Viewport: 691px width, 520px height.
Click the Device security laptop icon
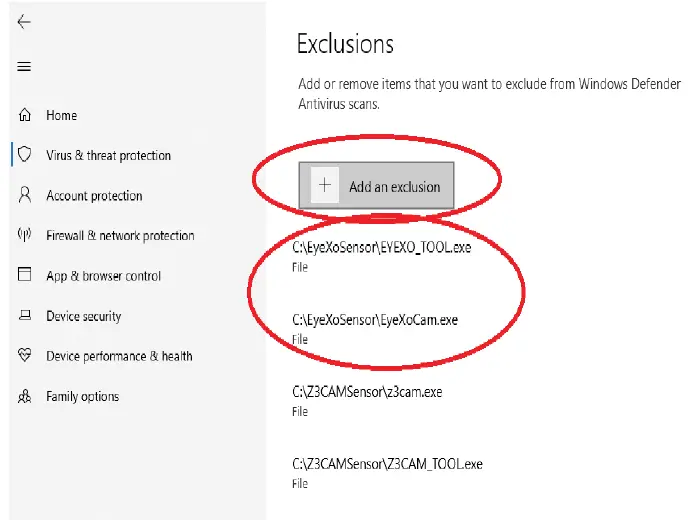[25, 317]
